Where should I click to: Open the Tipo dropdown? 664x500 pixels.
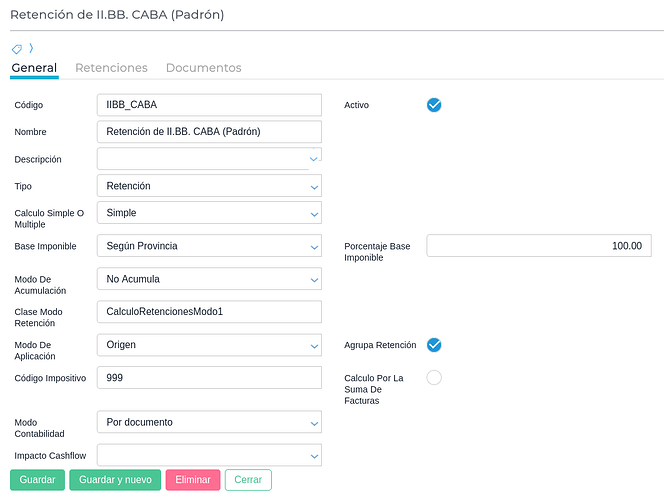(209, 186)
